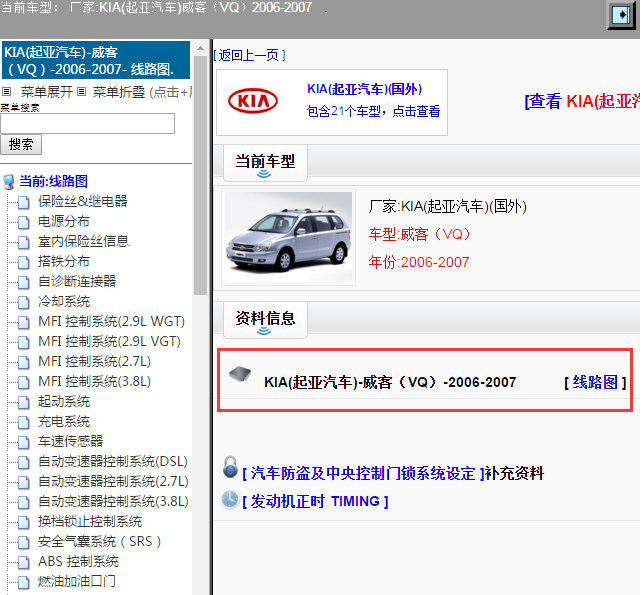Open the 室内保险丝信息 tree item

pos(83,241)
